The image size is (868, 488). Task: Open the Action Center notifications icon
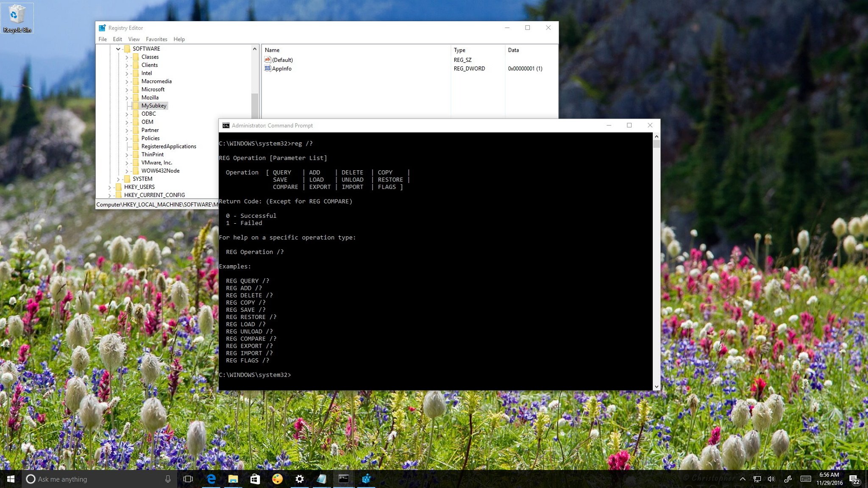(x=854, y=479)
